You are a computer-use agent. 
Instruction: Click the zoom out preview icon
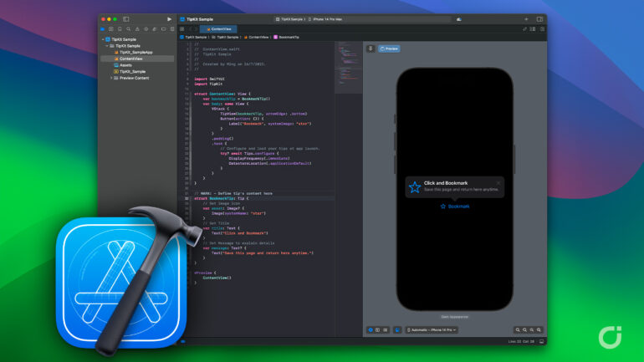[x=519, y=330]
